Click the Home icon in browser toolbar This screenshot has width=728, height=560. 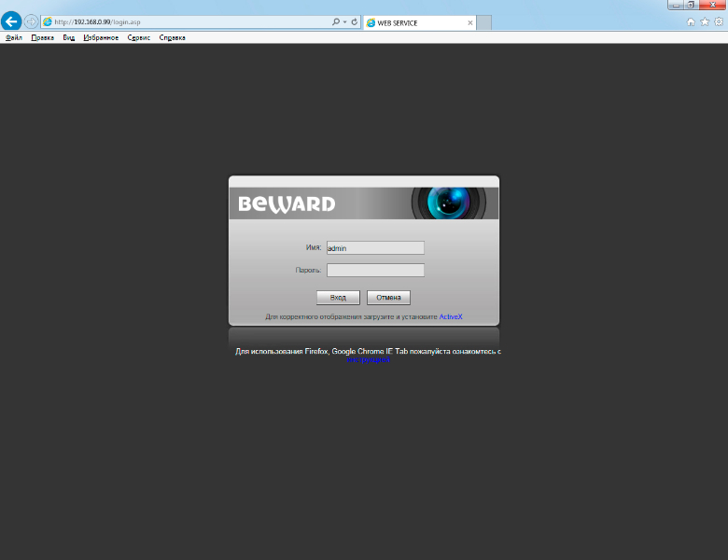691,21
